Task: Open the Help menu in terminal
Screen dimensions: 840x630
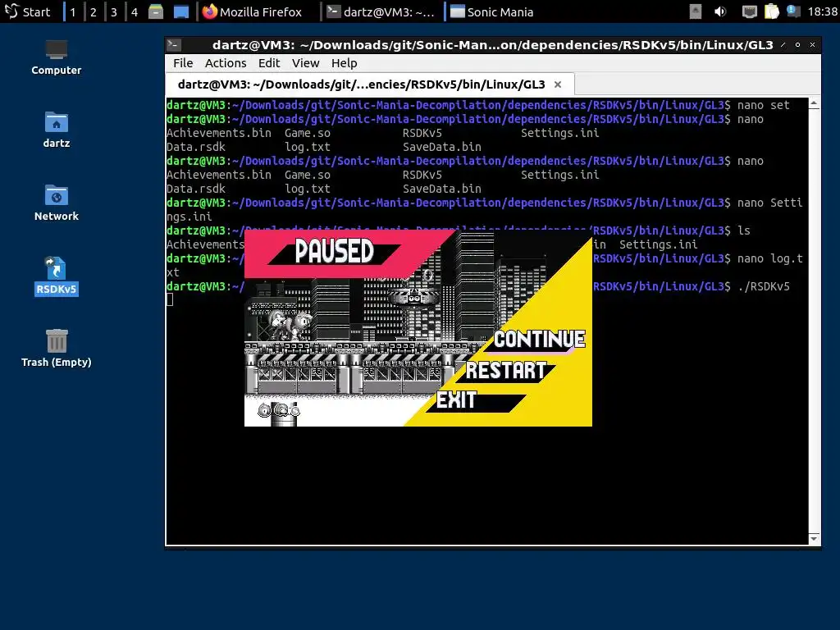Action: point(344,63)
